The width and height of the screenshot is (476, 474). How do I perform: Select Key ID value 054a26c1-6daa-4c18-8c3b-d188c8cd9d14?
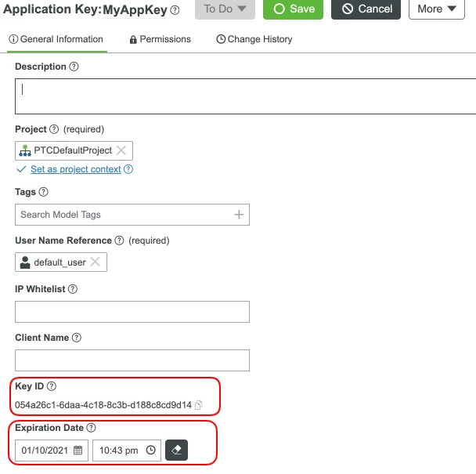[x=103, y=405]
